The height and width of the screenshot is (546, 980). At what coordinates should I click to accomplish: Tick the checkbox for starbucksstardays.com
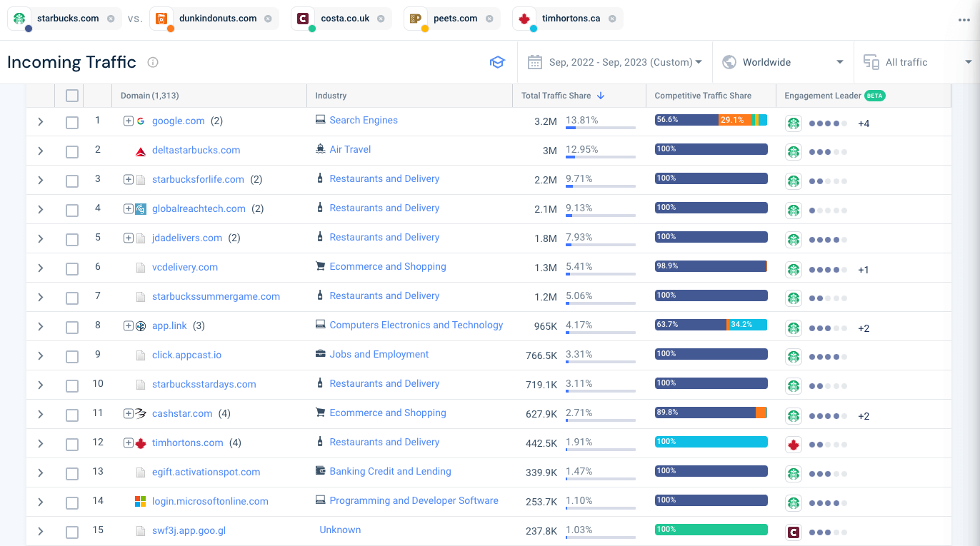pos(72,386)
